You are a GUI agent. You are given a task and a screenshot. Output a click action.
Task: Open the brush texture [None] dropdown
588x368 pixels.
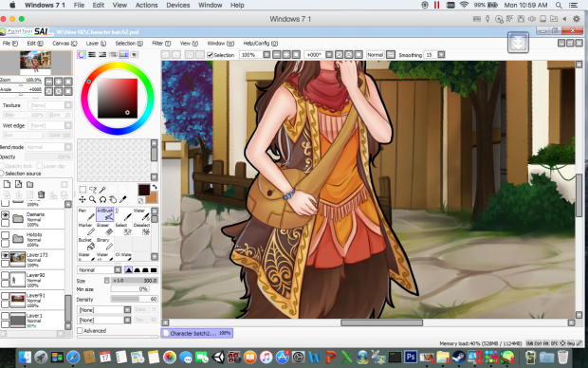coord(127,320)
